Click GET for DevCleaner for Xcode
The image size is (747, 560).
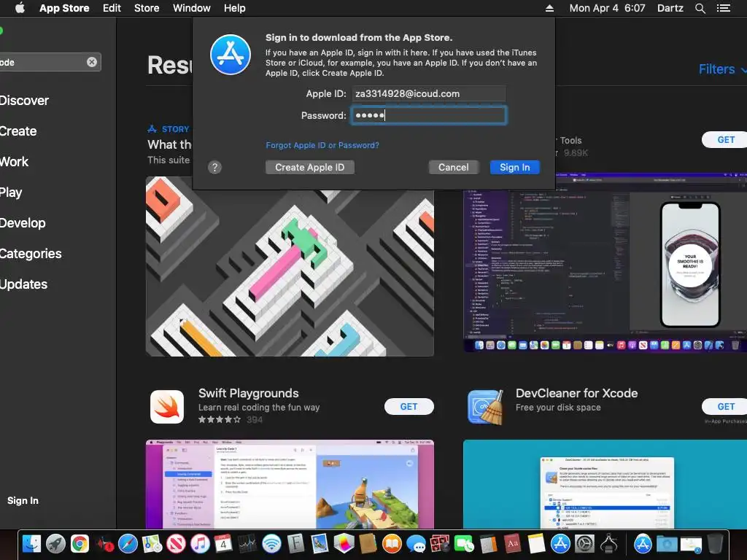[726, 407]
